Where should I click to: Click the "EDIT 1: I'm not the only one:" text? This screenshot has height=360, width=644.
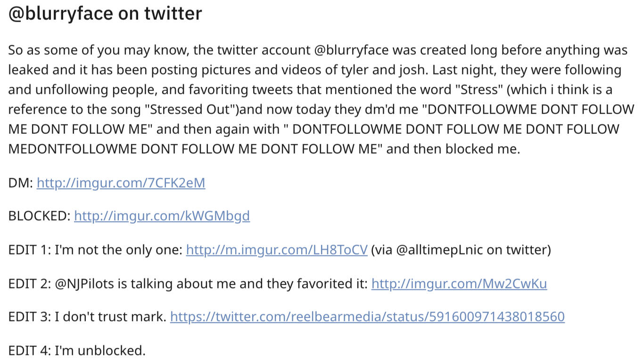(95, 250)
